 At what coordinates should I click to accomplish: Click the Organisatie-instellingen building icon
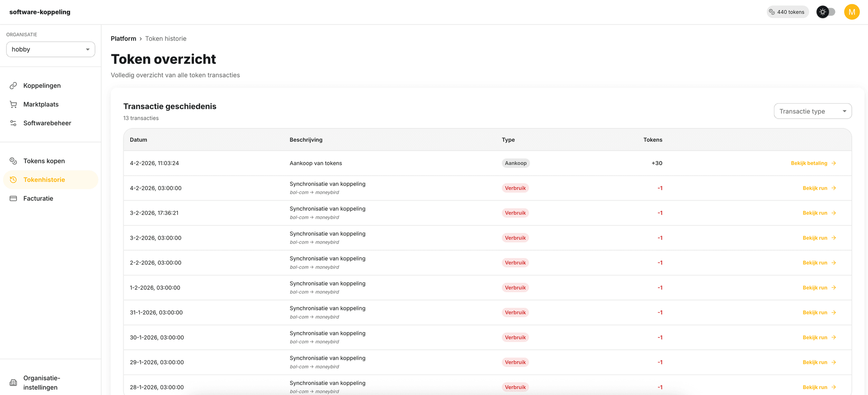point(14,383)
